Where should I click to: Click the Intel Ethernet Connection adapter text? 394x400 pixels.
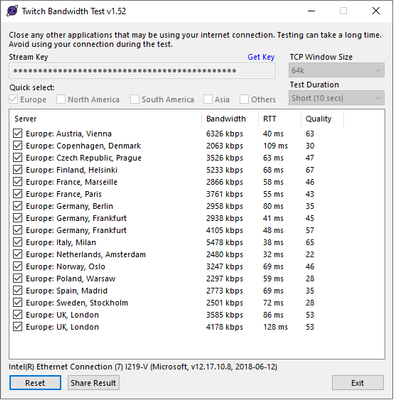point(143,367)
